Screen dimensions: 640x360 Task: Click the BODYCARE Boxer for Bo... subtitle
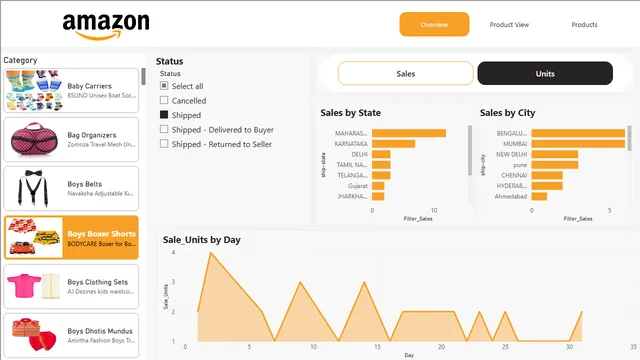(102, 244)
